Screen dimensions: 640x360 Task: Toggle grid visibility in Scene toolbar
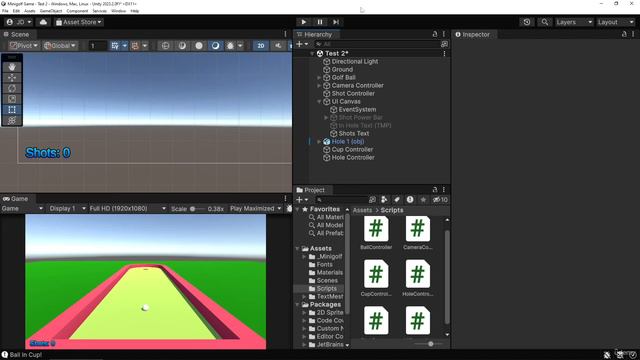(x=115, y=46)
